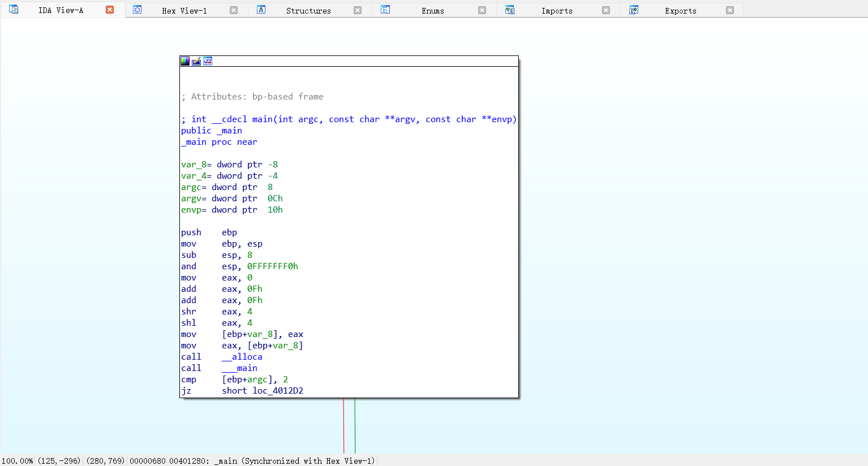
Task: Follow the loc_4012D2 jump target
Action: pyautogui.click(x=278, y=391)
